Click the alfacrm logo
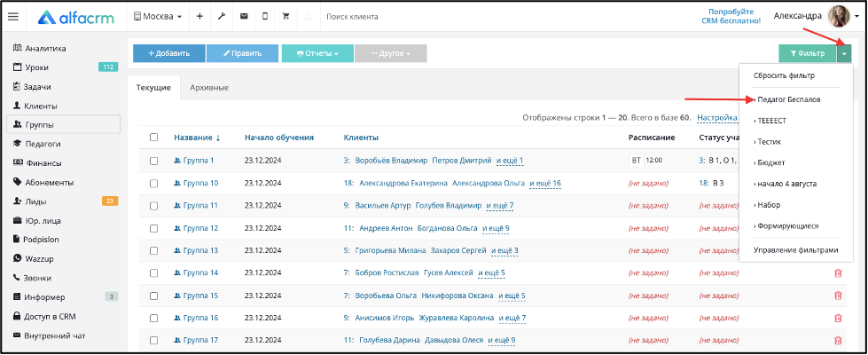Screen dimensions: 868x355 (x=76, y=17)
